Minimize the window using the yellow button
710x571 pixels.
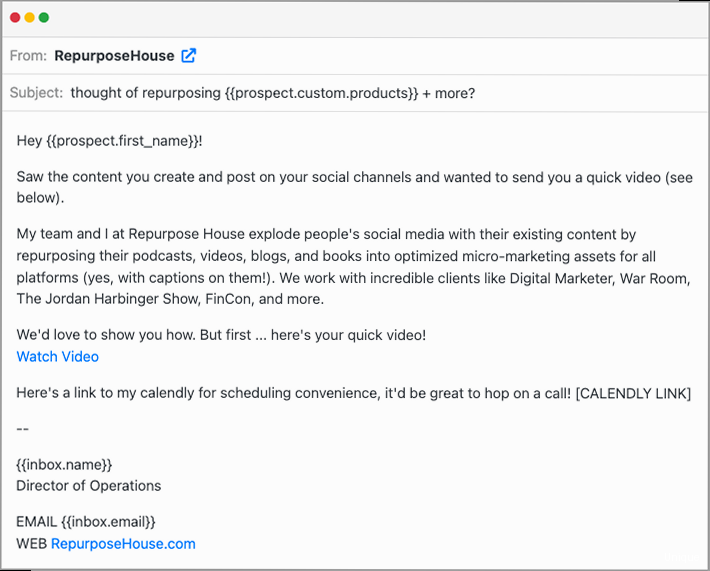point(29,18)
